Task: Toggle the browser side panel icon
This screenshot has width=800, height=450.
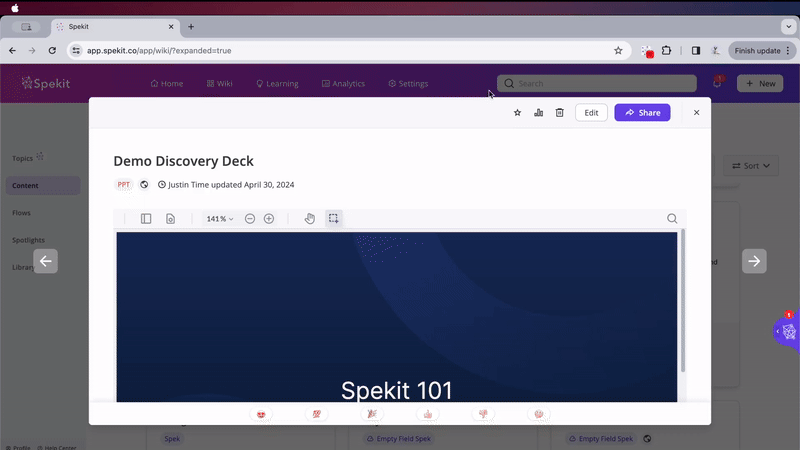Action: coord(696,51)
